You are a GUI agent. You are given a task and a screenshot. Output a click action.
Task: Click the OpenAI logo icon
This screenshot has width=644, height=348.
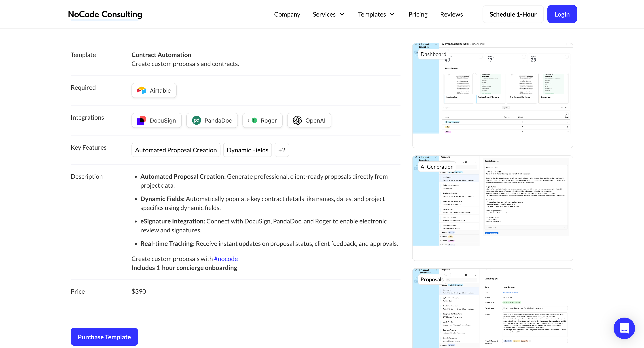297,121
